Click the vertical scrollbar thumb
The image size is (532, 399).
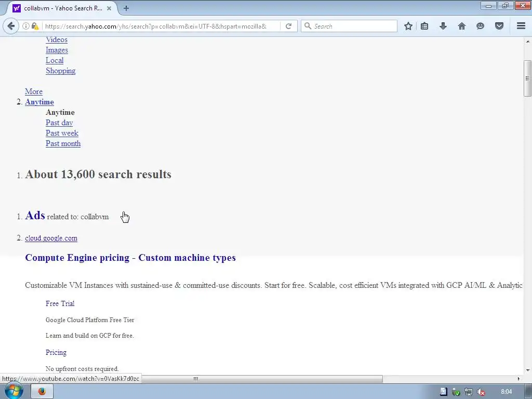pyautogui.click(x=527, y=78)
